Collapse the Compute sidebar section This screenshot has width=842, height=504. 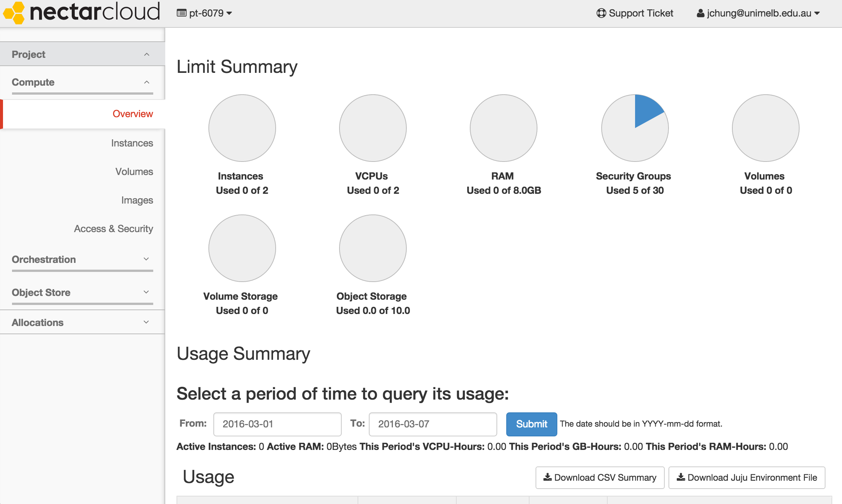click(x=82, y=82)
